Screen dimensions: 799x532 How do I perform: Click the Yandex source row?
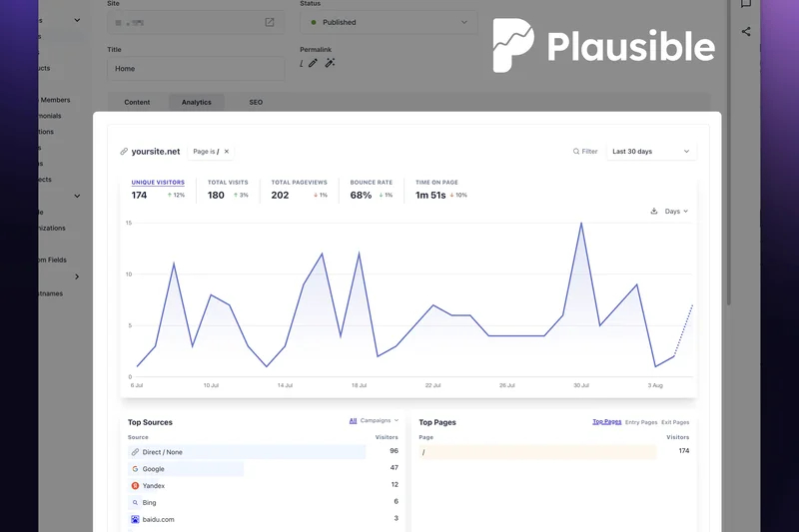click(x=263, y=486)
